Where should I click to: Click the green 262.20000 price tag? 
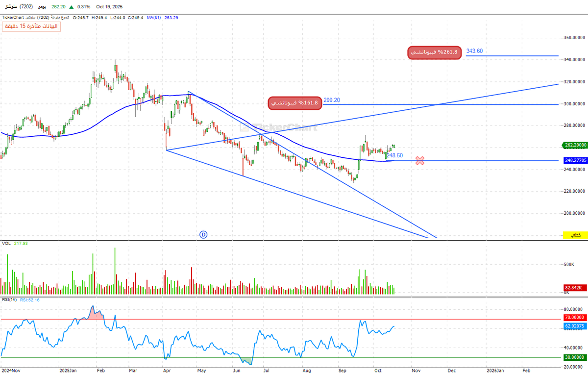pos(575,146)
